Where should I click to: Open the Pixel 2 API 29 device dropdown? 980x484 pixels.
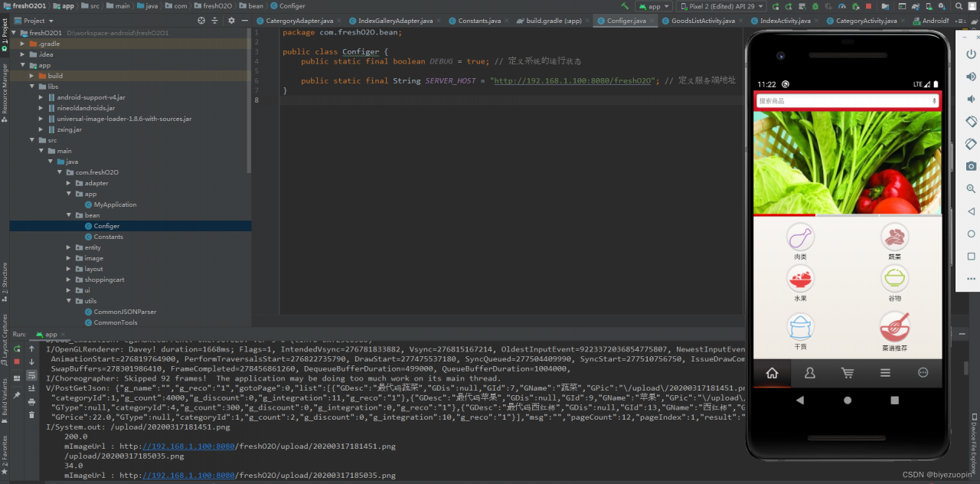click(x=721, y=6)
